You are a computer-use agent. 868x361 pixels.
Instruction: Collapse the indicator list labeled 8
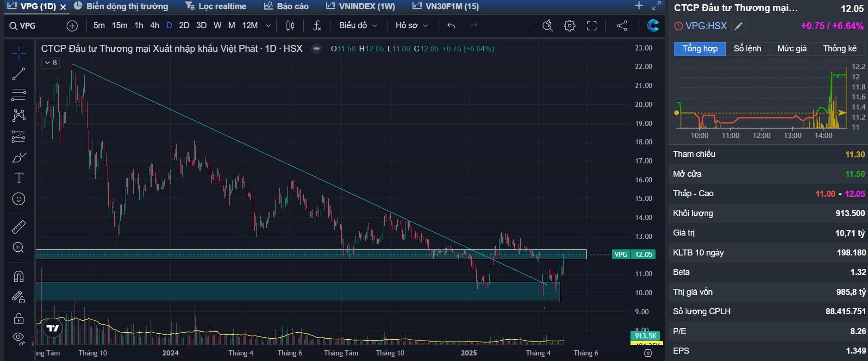(50, 62)
